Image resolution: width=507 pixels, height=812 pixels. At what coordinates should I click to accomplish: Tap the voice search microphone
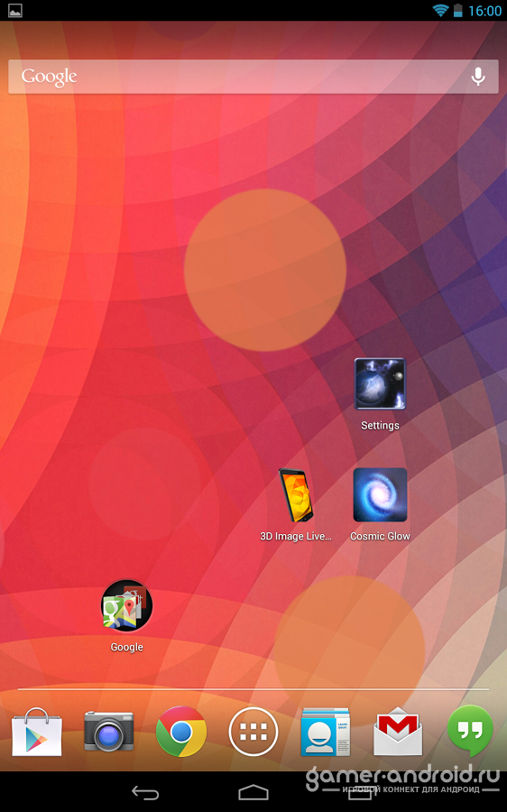click(x=478, y=76)
